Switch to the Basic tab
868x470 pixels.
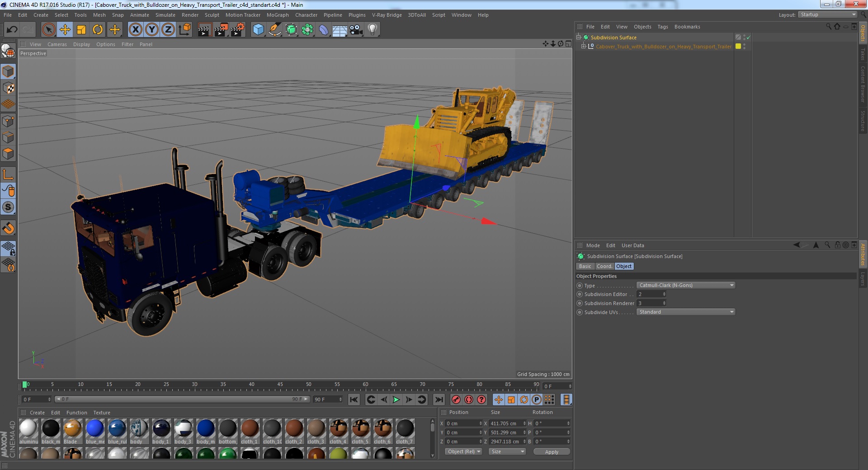(x=585, y=266)
